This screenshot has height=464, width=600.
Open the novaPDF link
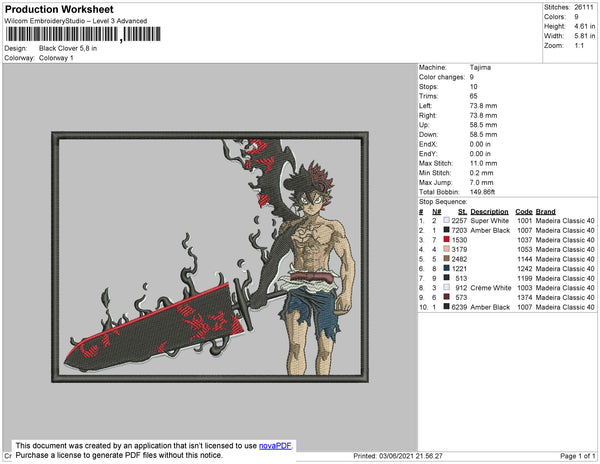pos(275,446)
